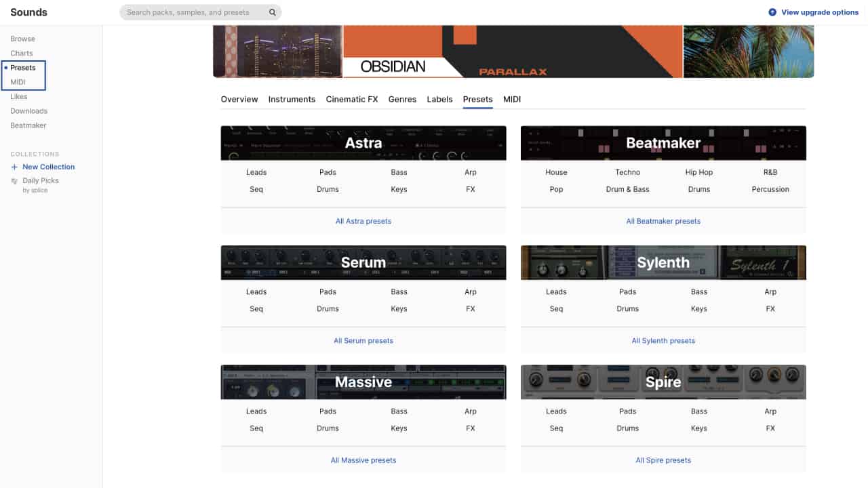868x488 pixels.
Task: Click the upgrade arrow circle icon
Action: tap(772, 12)
